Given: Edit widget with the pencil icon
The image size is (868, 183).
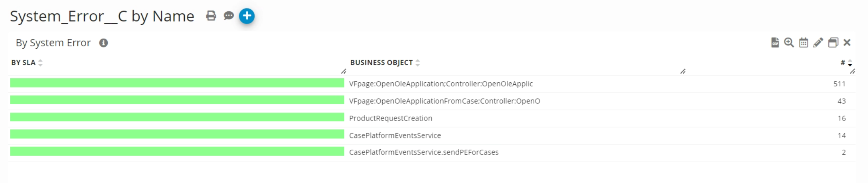Looking at the screenshot, I should pyautogui.click(x=818, y=43).
